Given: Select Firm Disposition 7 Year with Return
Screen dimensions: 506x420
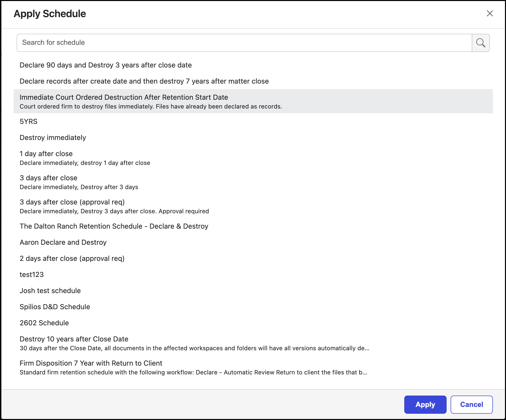Looking at the screenshot, I should click(x=91, y=363).
